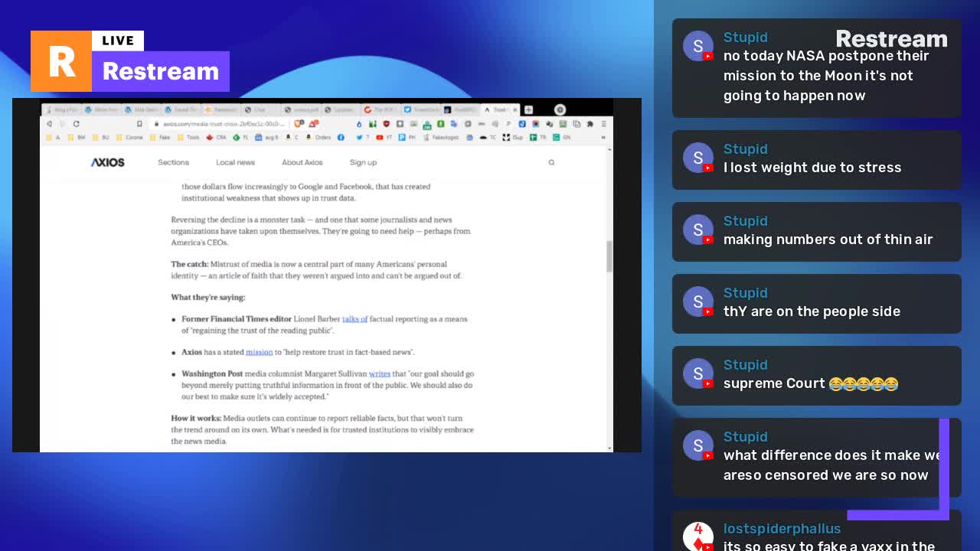Screen dimensions: 980x551
Task: Switch to the Chat browser tab
Action: pyautogui.click(x=260, y=109)
